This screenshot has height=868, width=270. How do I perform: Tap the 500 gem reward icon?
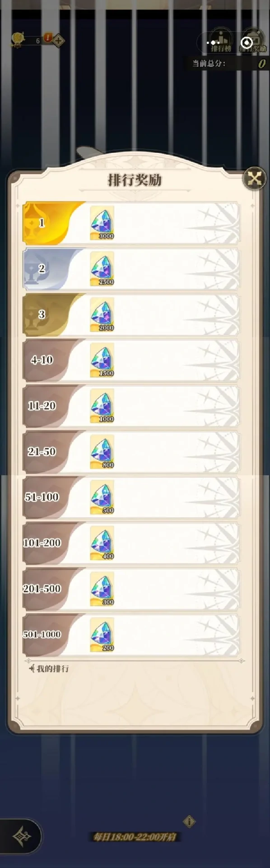click(x=102, y=497)
